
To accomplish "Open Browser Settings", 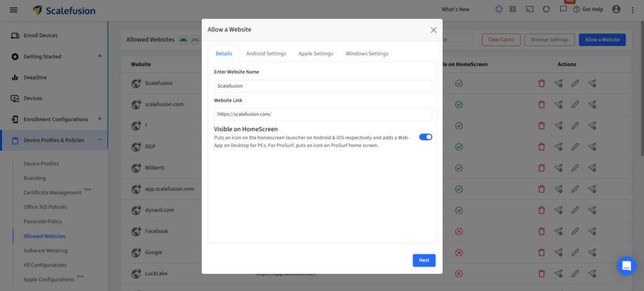I will [x=550, y=40].
